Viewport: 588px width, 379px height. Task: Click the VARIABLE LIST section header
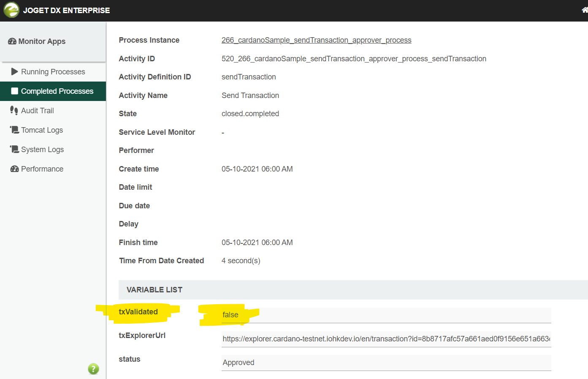353,290
